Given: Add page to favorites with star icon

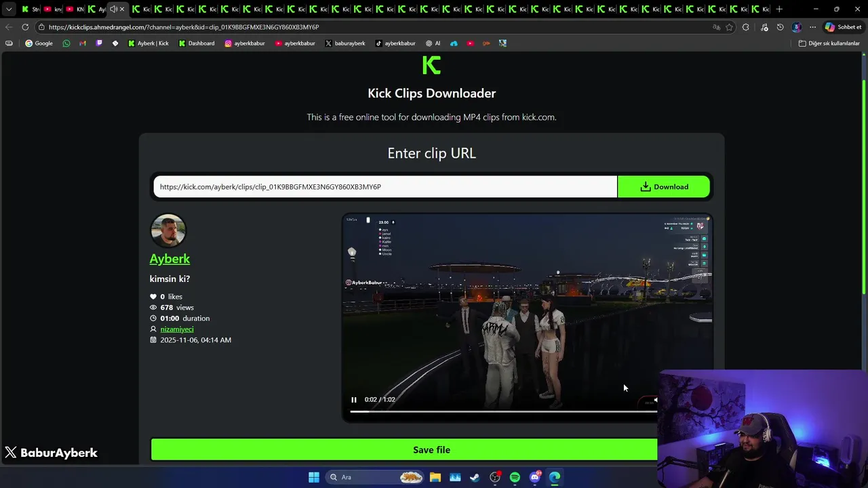Looking at the screenshot, I should pos(730,27).
